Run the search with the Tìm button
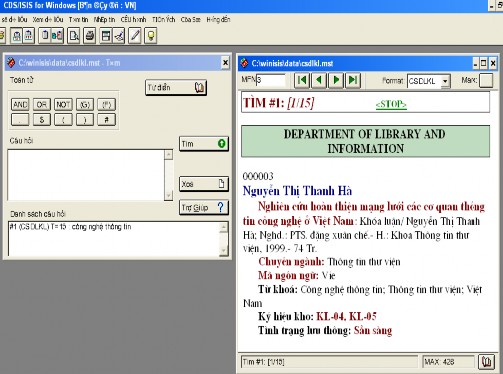503x374 pixels. click(204, 144)
